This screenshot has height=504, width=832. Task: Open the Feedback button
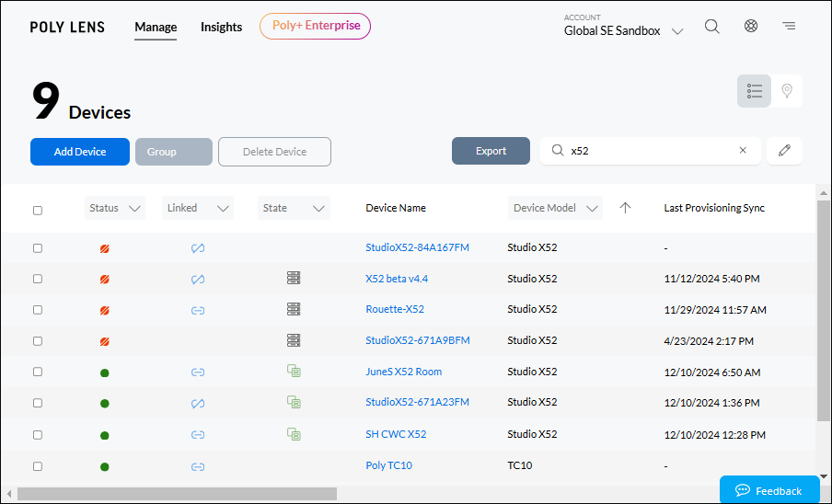pos(769,490)
